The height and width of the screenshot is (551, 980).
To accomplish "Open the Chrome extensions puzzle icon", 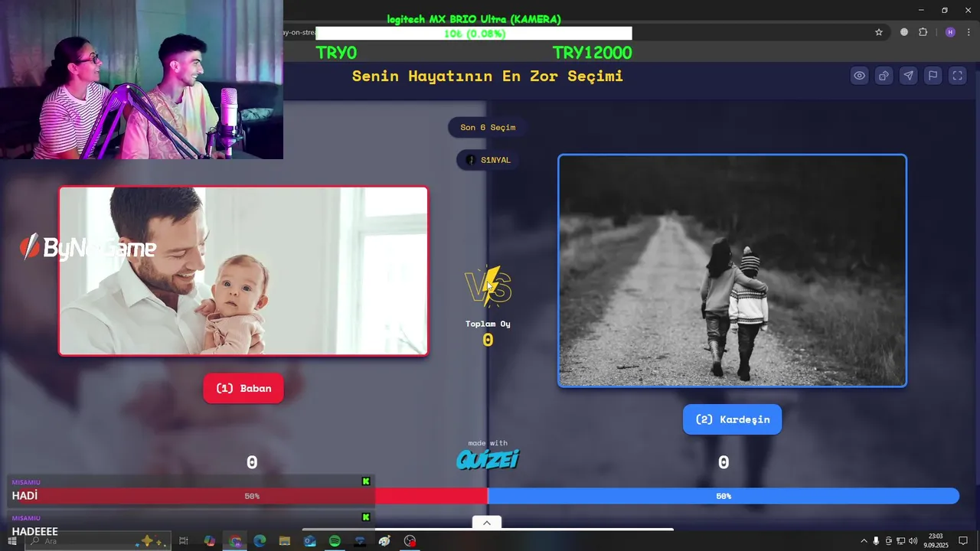I will click(x=923, y=32).
